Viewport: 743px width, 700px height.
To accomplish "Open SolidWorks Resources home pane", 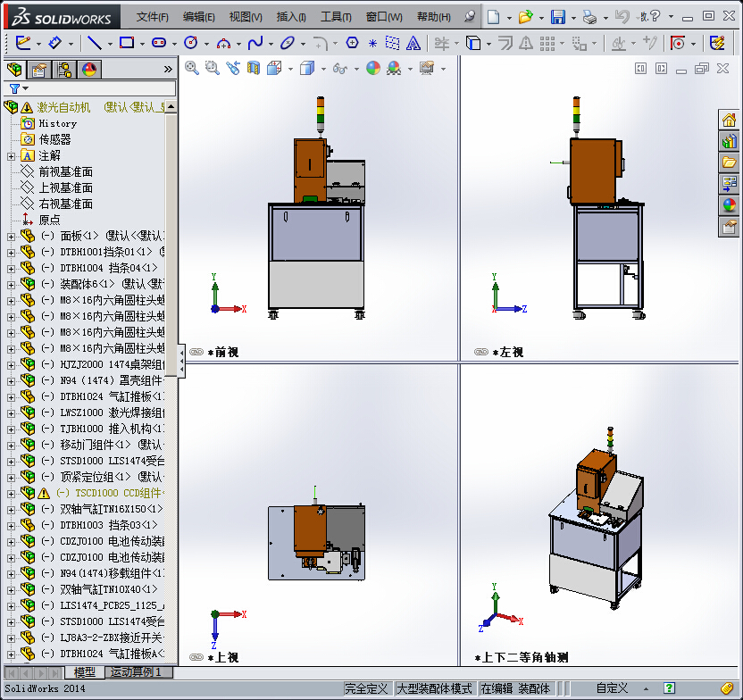I will (x=730, y=120).
